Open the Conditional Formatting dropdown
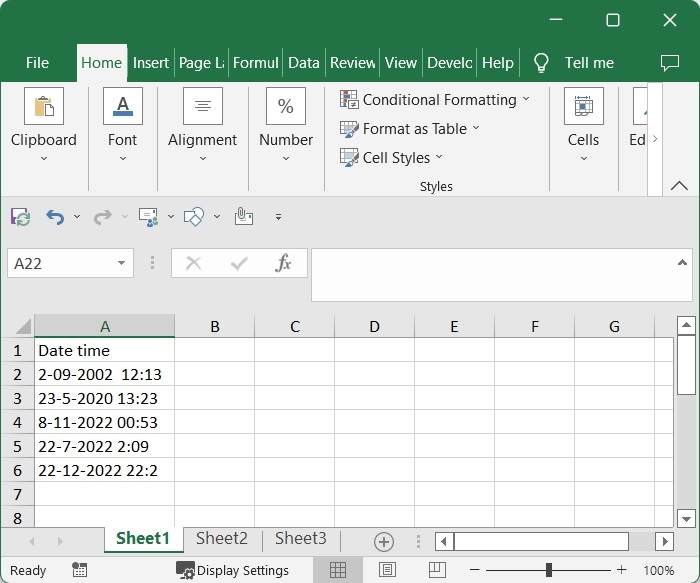 point(435,100)
